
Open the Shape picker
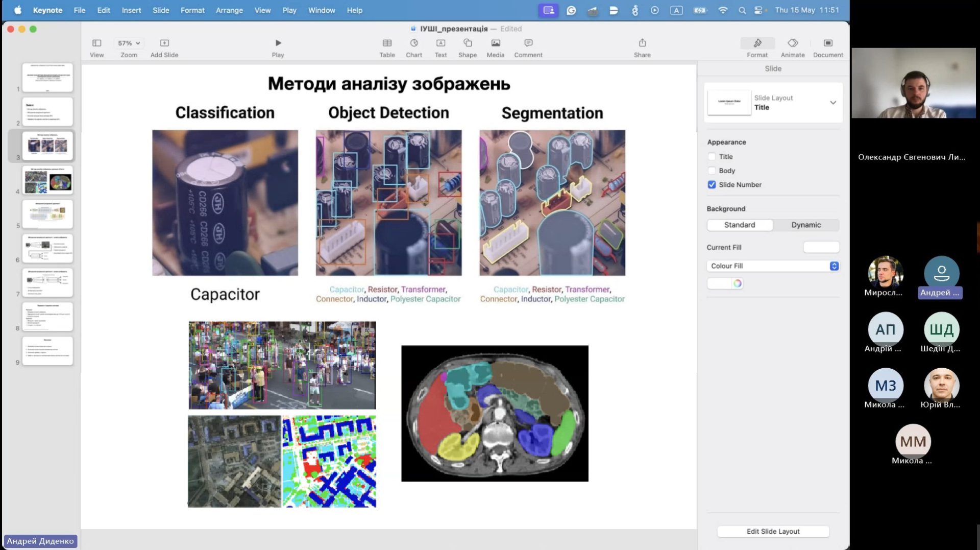pyautogui.click(x=468, y=43)
